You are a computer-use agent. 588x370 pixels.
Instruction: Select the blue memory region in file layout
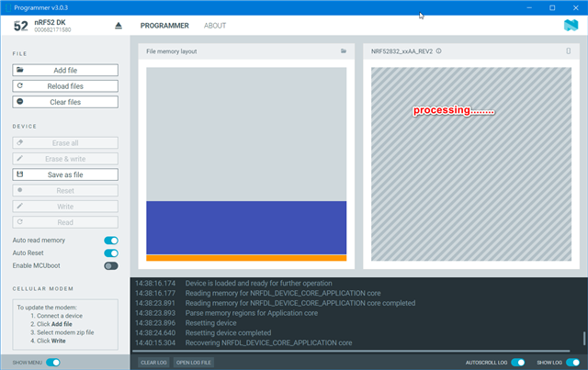tap(246, 228)
